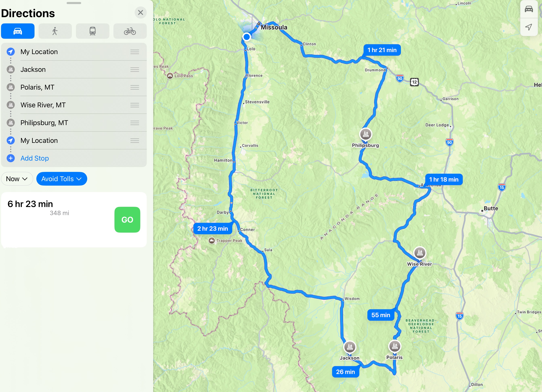Select the walking directions mode icon

pyautogui.click(x=55, y=31)
